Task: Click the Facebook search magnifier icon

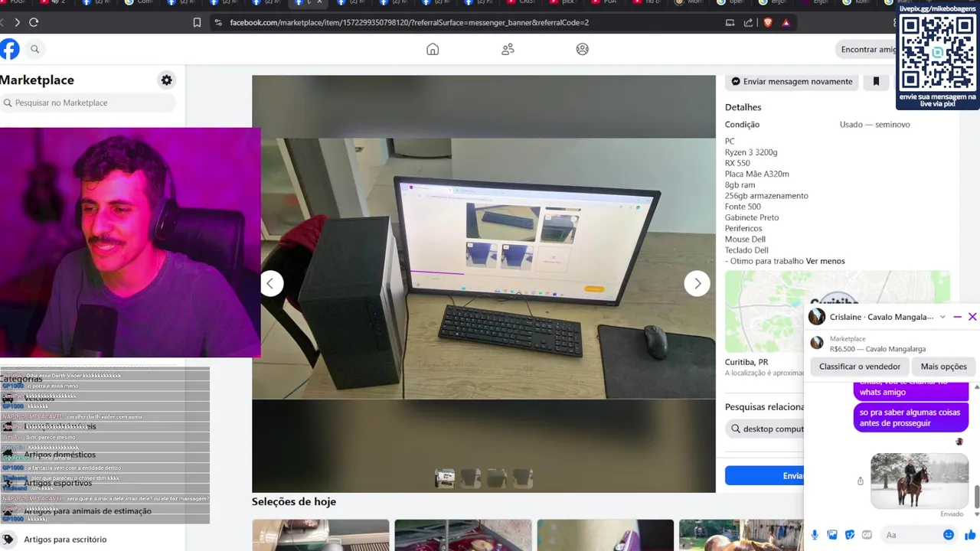Action: pyautogui.click(x=34, y=49)
